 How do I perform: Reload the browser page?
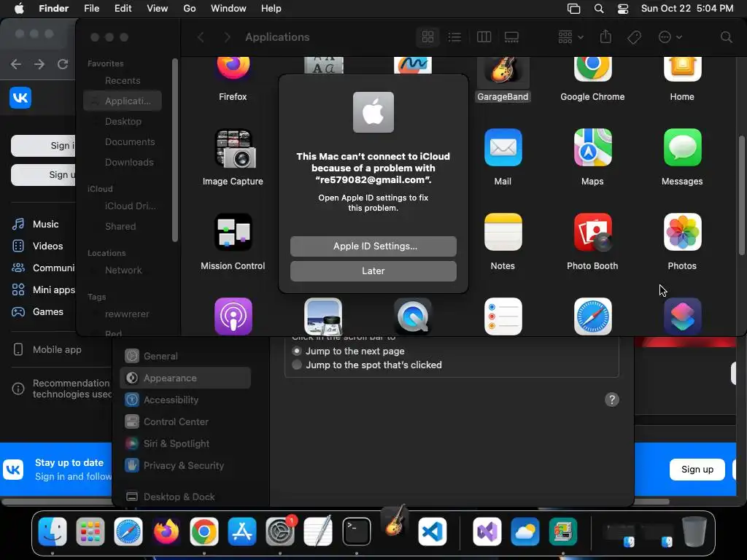tap(63, 64)
